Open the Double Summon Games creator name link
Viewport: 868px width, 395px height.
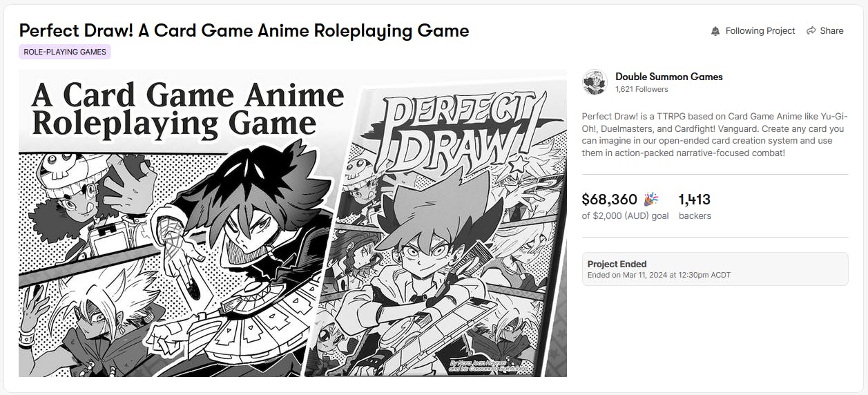click(668, 77)
